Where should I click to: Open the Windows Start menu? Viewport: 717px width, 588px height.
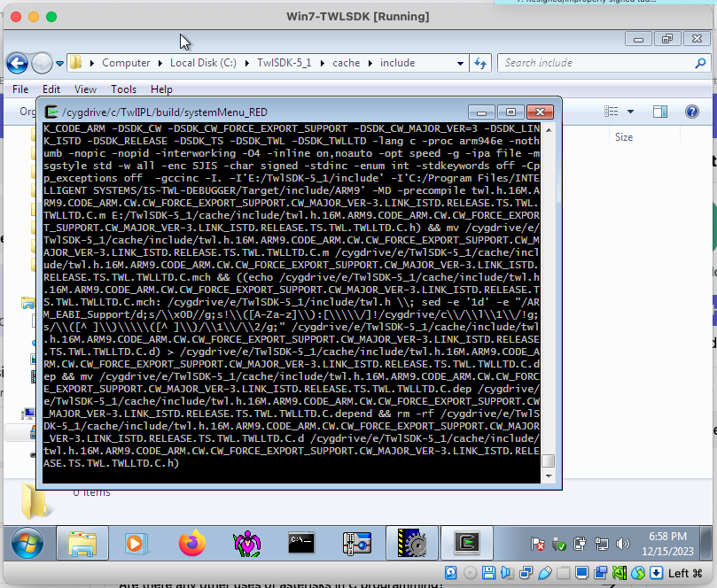(x=27, y=543)
